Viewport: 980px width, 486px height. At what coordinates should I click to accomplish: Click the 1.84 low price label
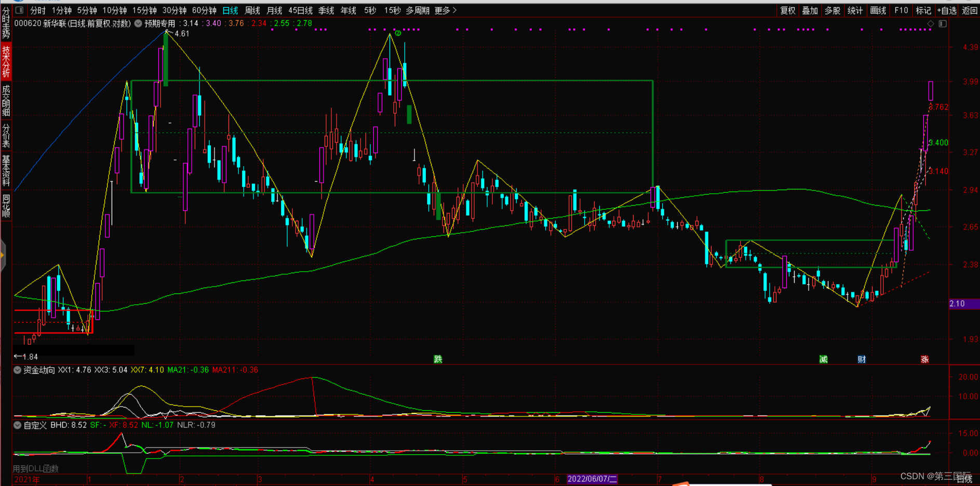30,357
